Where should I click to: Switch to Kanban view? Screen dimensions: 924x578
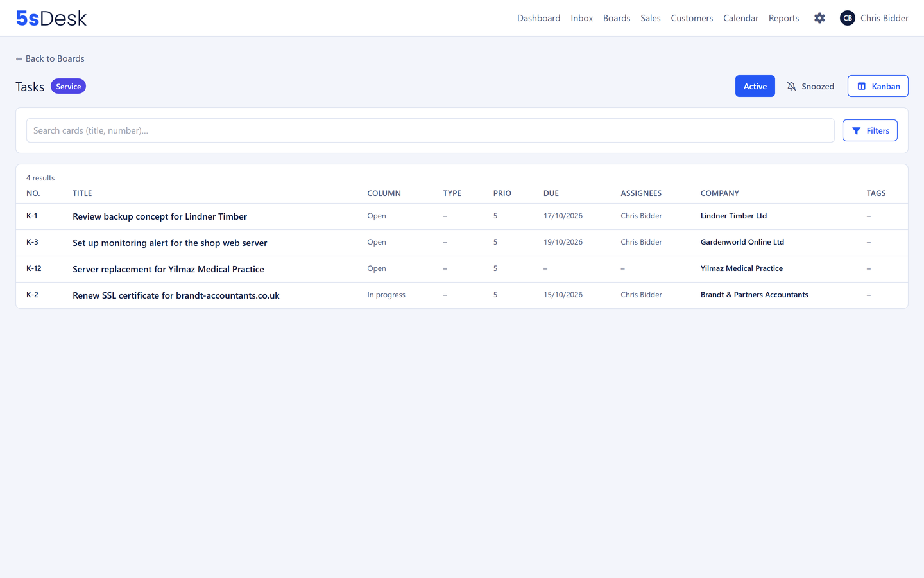[878, 86]
